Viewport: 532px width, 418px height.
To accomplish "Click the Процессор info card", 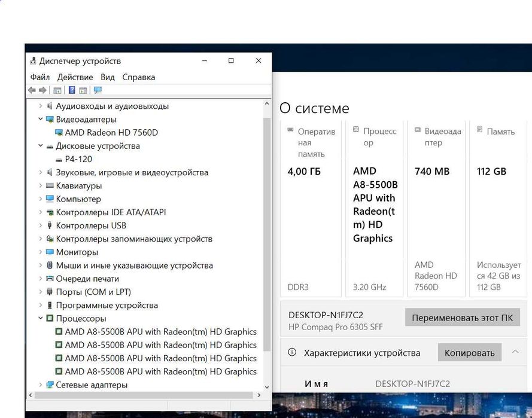I will [x=374, y=208].
